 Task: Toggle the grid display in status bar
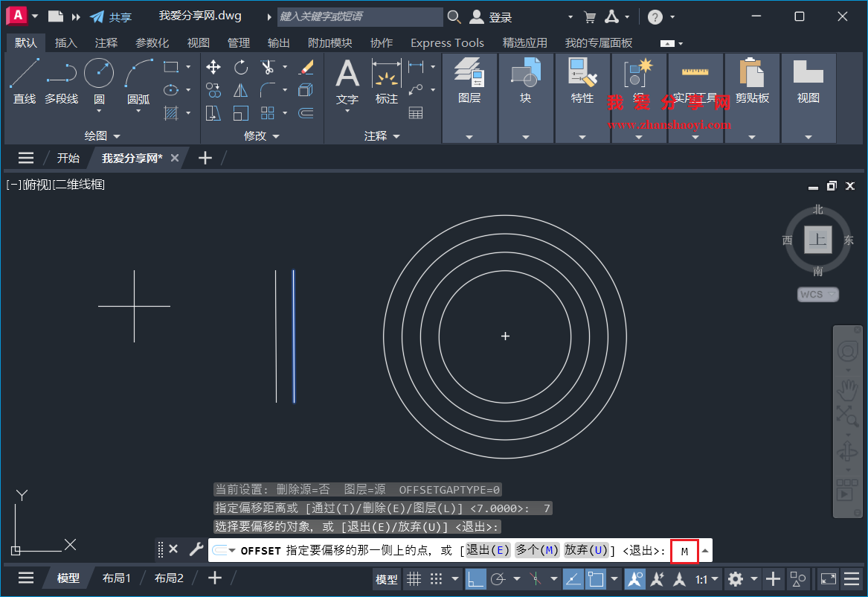click(x=414, y=578)
